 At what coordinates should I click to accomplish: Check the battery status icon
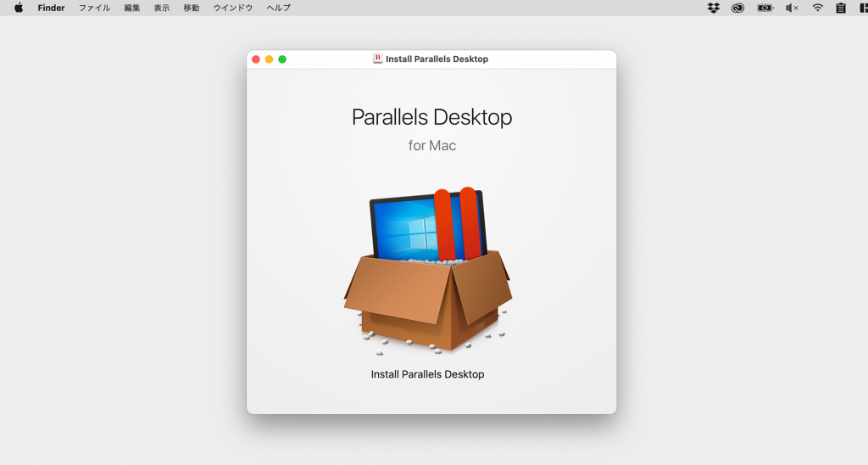(x=765, y=8)
